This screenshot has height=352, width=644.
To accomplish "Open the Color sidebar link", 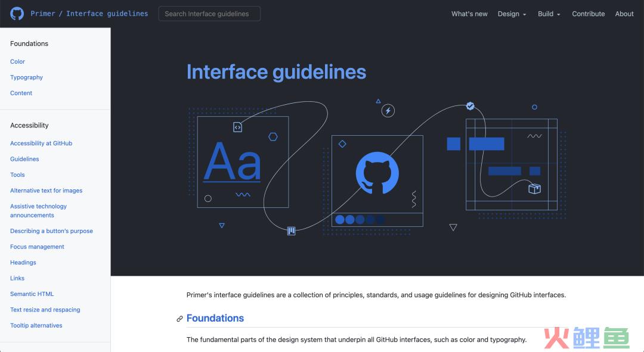I will 18,61.
